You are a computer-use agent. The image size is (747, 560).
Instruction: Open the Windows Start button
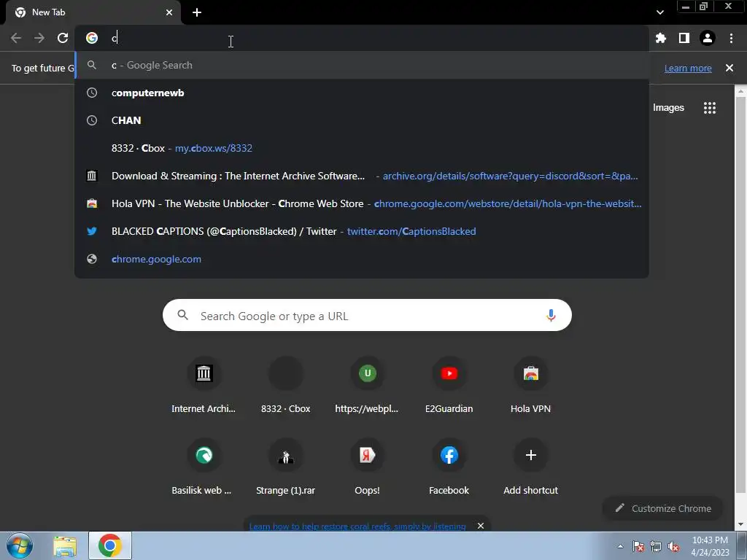tap(20, 545)
